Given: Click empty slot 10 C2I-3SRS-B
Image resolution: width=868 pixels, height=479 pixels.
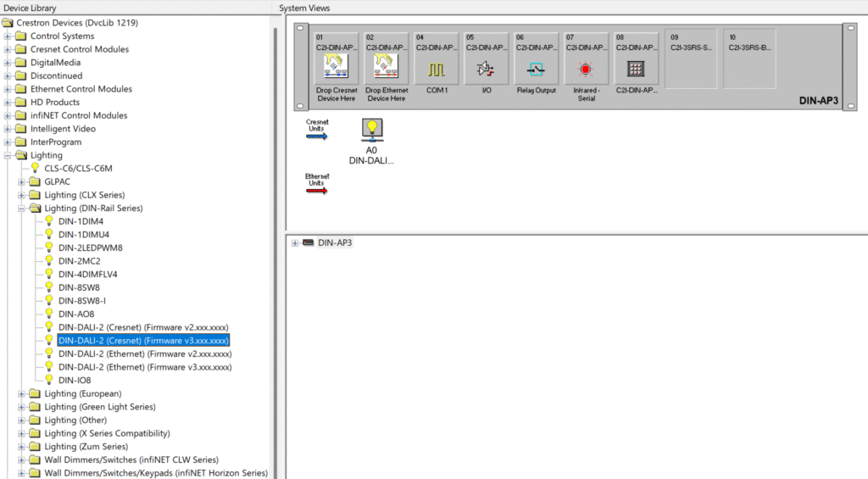Looking at the screenshot, I should point(749,59).
